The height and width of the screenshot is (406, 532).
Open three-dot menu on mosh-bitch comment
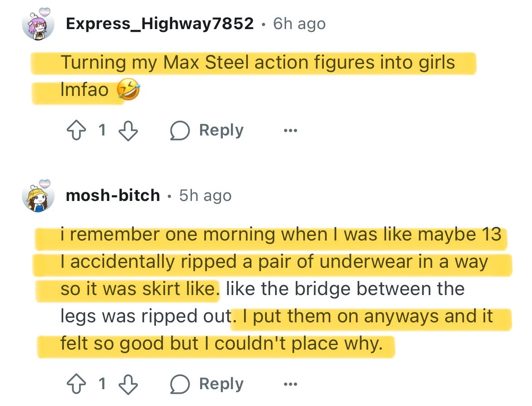tap(290, 384)
